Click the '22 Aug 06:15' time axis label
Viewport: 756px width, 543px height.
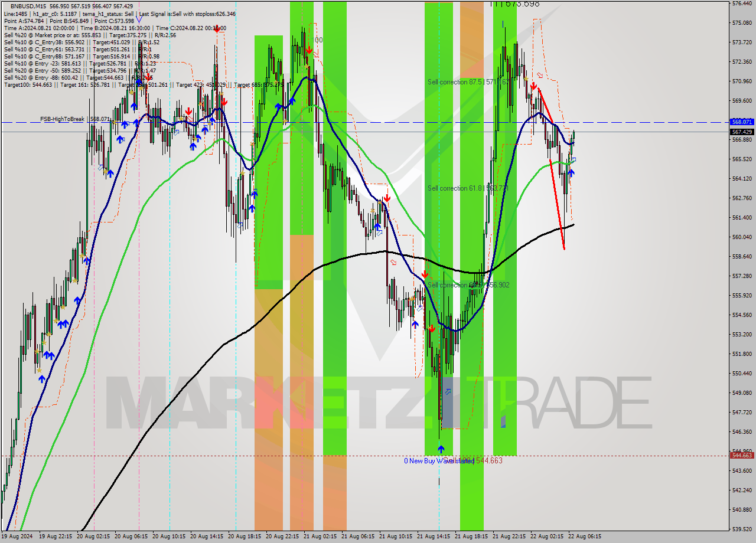(x=585, y=537)
